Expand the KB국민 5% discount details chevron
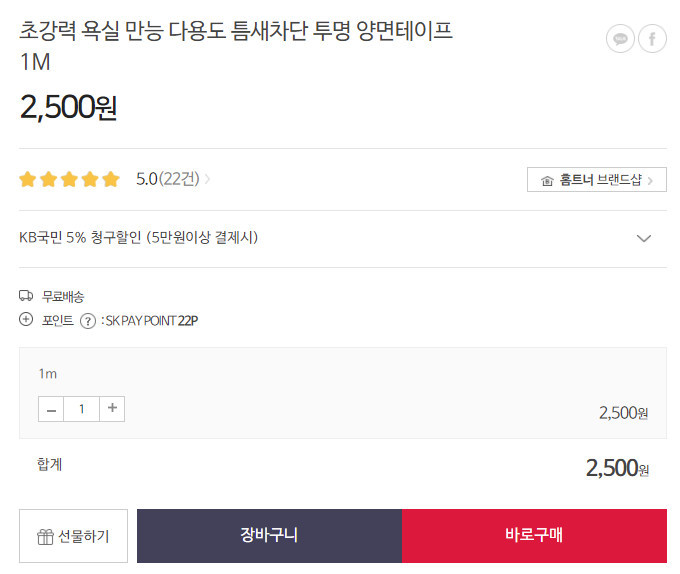Viewport: 680px width, 574px height. [x=644, y=238]
